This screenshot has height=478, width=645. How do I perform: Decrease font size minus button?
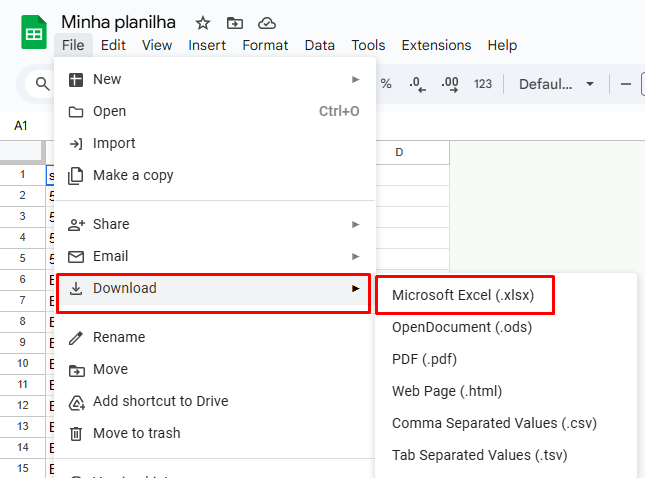tap(626, 84)
